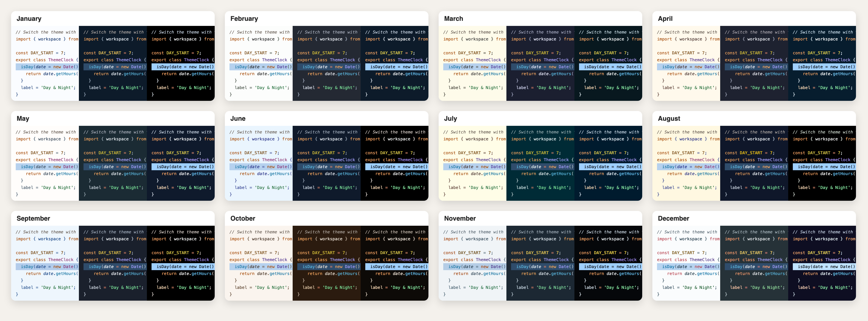Choose November's middle slate dark preview
The width and height of the screenshot is (868, 321).
[x=540, y=263]
